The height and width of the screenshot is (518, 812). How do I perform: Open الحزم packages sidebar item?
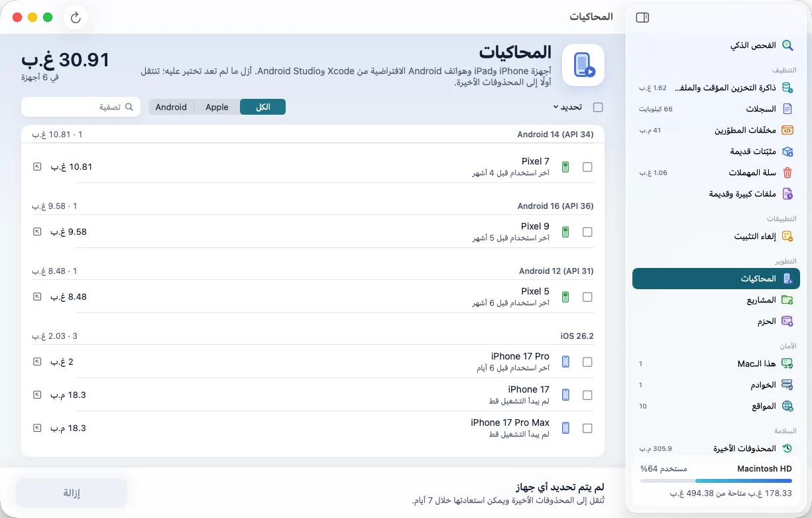click(716, 321)
